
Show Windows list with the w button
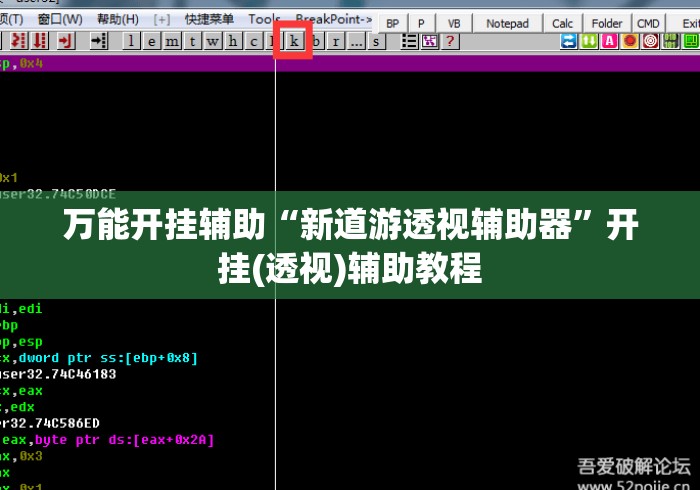tap(212, 42)
